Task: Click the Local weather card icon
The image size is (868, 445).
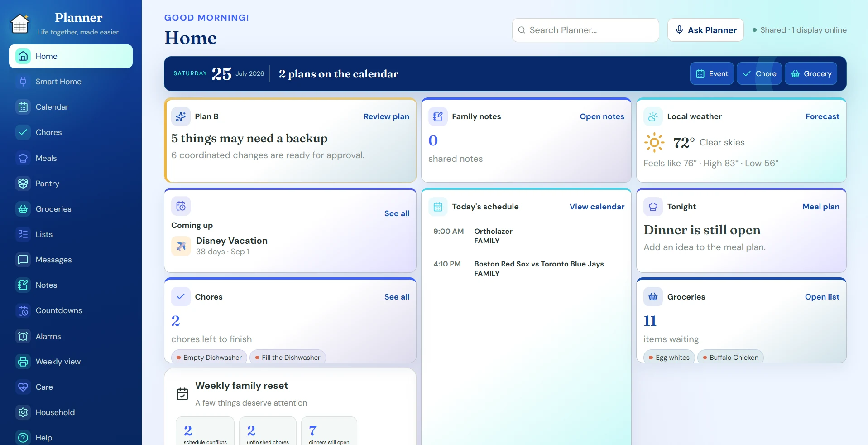Action: [653, 116]
